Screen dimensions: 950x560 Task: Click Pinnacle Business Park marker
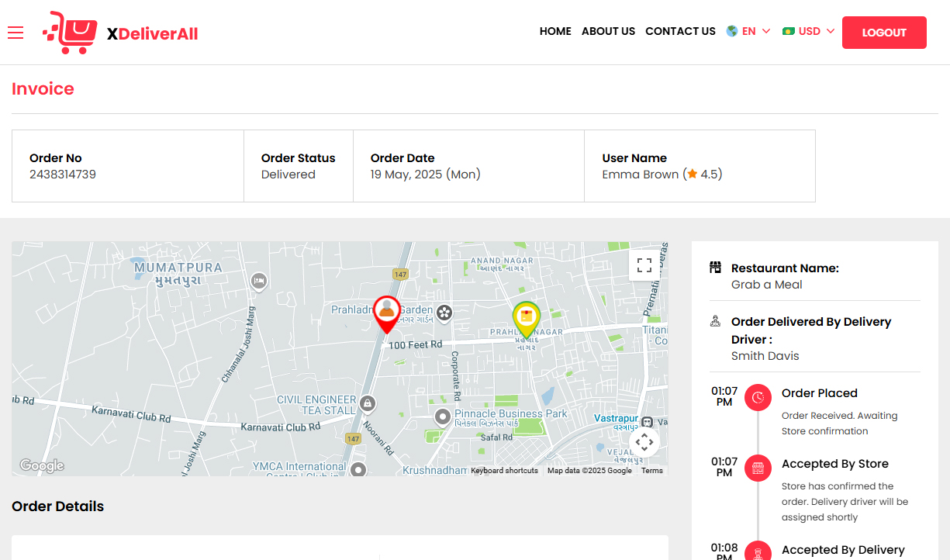(443, 418)
